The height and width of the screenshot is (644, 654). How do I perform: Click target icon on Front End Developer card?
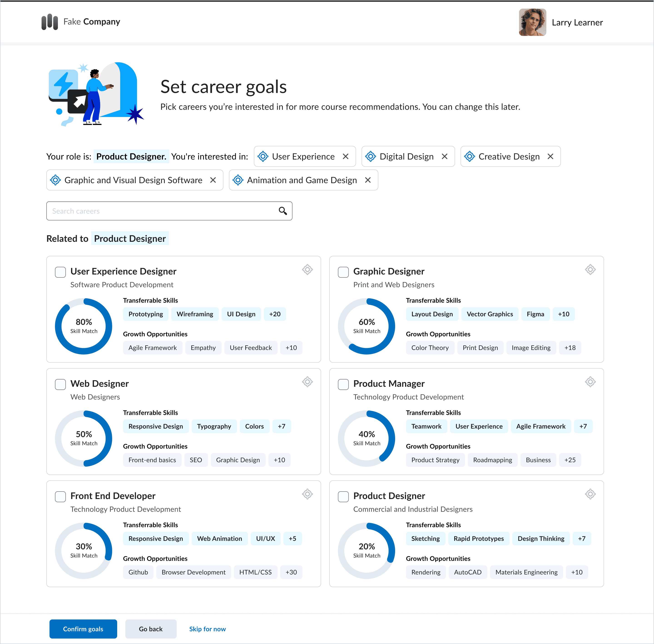click(x=307, y=494)
